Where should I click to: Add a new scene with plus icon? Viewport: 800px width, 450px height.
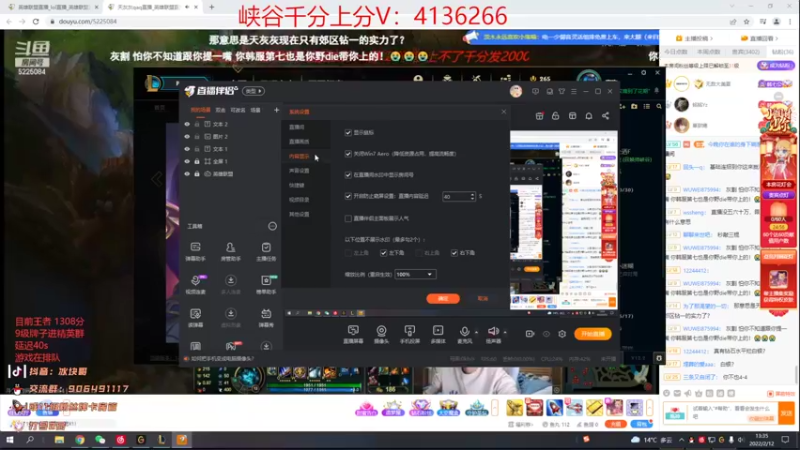click(x=276, y=110)
